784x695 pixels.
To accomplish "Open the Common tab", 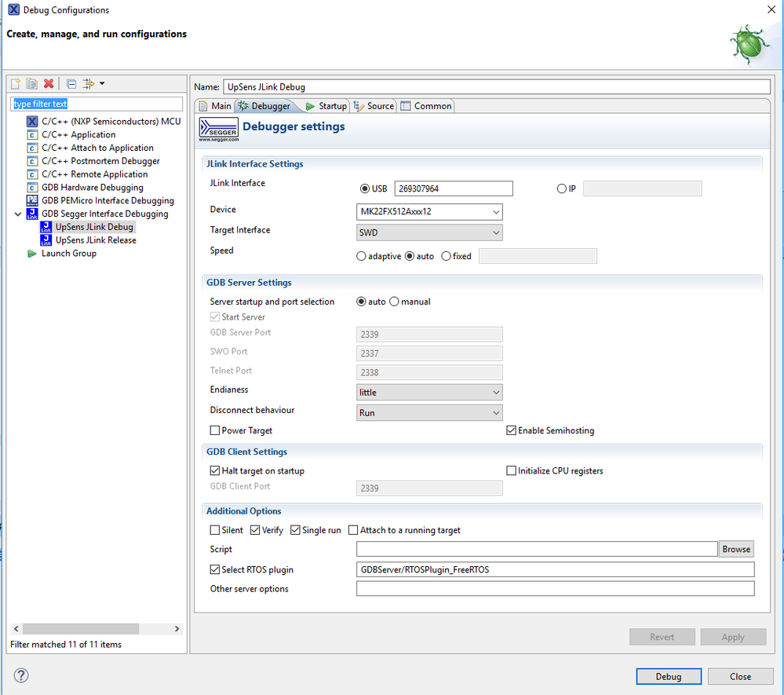I will [426, 106].
